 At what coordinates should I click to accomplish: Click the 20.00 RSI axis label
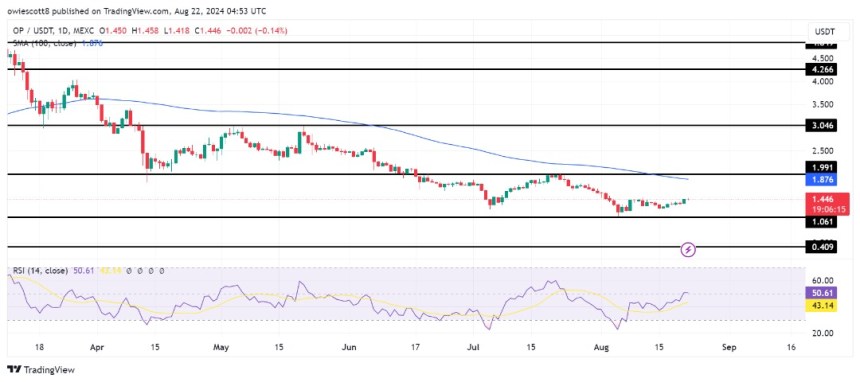(x=824, y=333)
